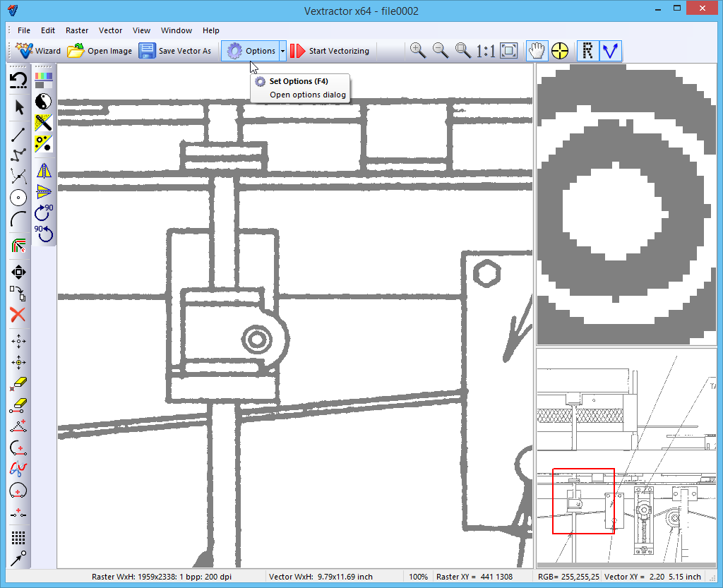
Task: Open the Raster menu
Action: point(77,30)
